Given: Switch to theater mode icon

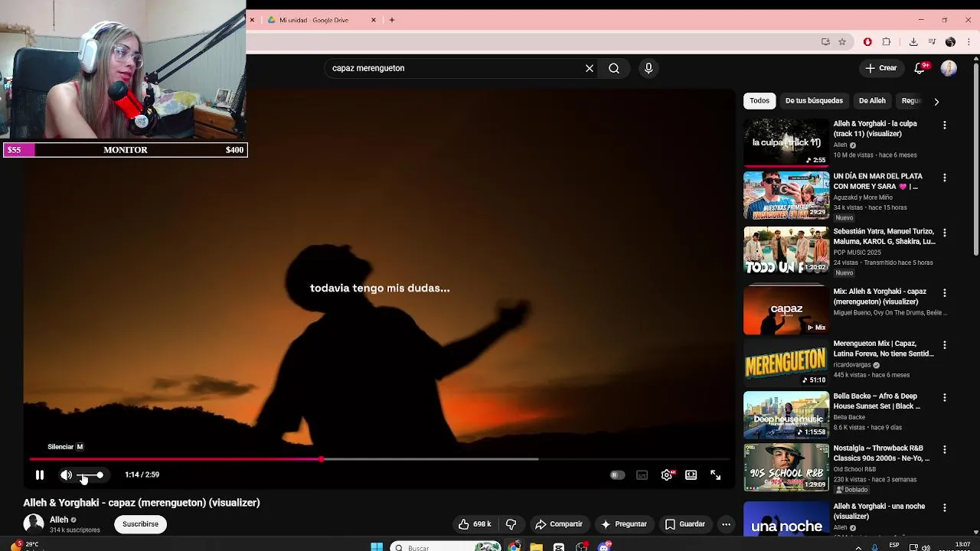Looking at the screenshot, I should pos(691,475).
